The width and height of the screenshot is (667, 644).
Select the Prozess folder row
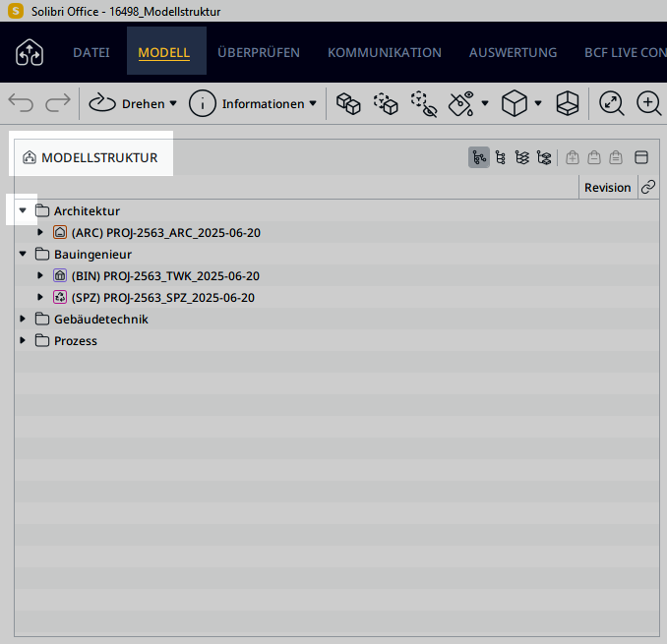(x=336, y=341)
